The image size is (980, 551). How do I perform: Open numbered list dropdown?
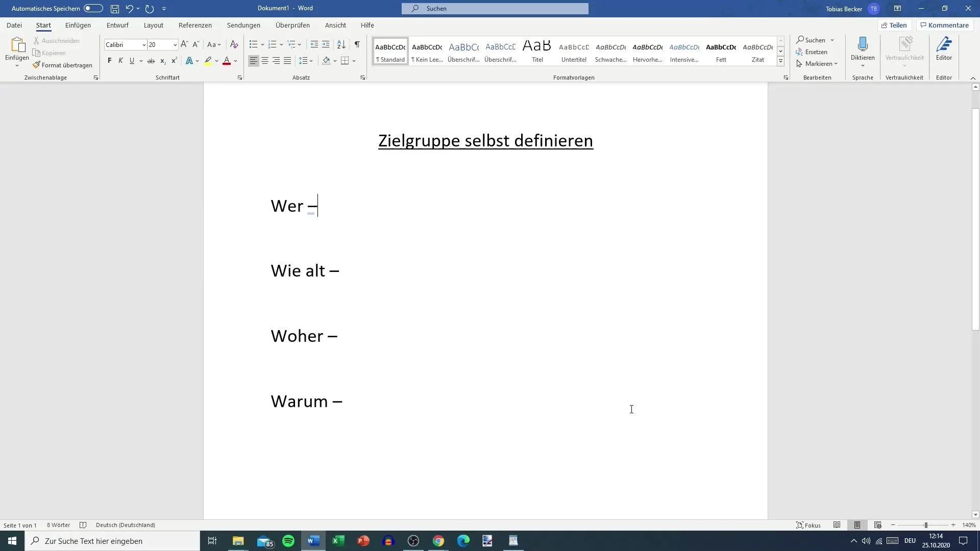[281, 45]
